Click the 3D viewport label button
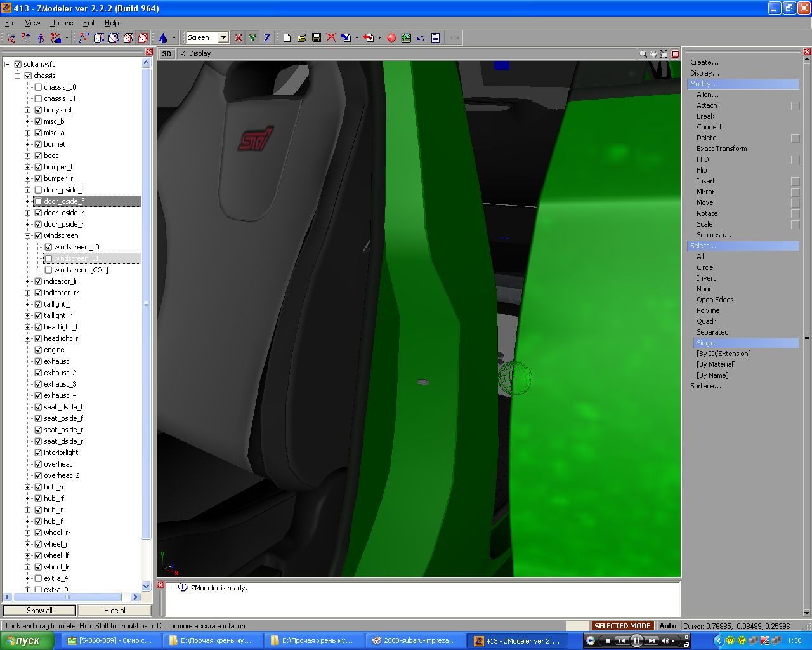 point(167,54)
